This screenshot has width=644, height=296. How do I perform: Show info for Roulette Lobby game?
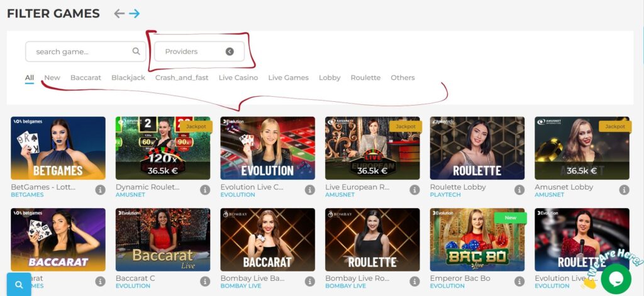point(519,190)
